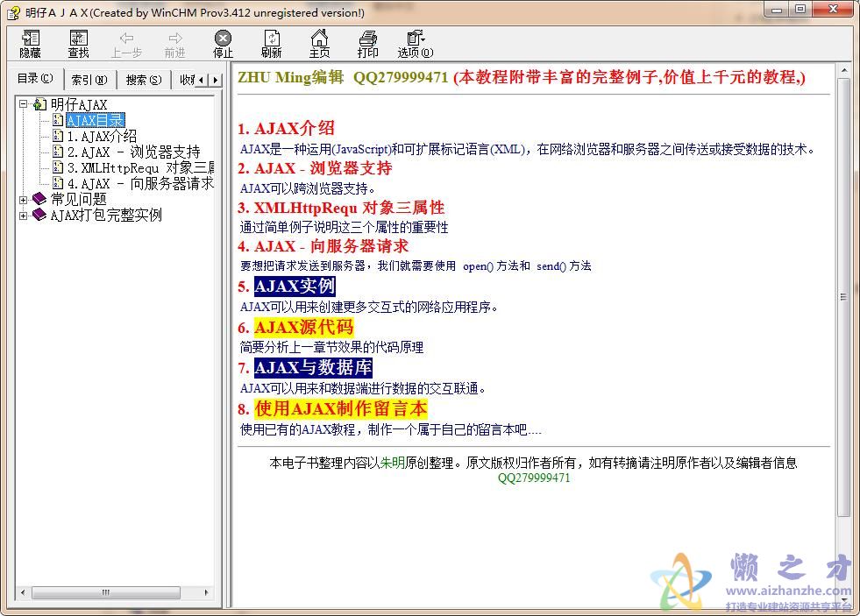Switch to the 搜索 (Search) tab
860x616 pixels.
point(142,78)
